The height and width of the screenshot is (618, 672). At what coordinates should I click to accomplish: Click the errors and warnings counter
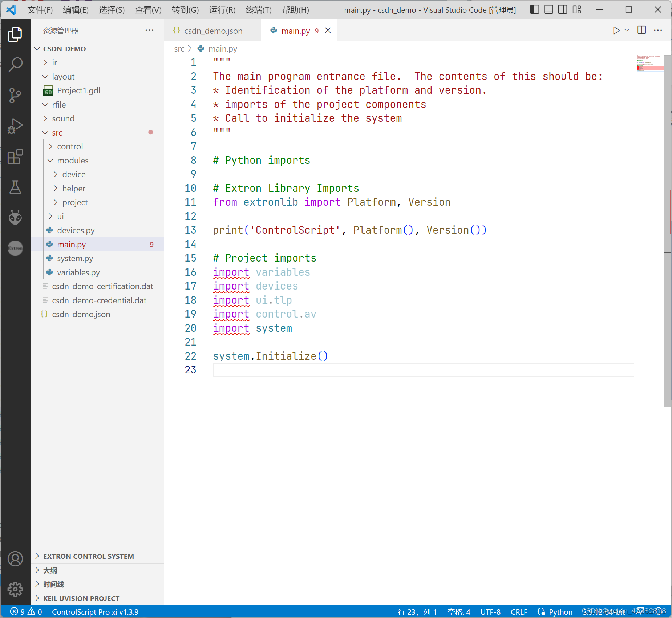pos(25,612)
